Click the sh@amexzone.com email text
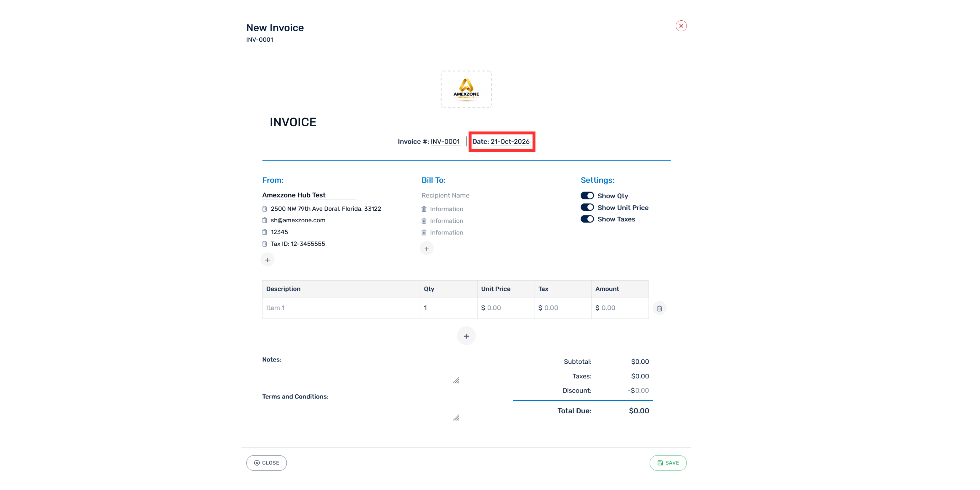 [298, 220]
